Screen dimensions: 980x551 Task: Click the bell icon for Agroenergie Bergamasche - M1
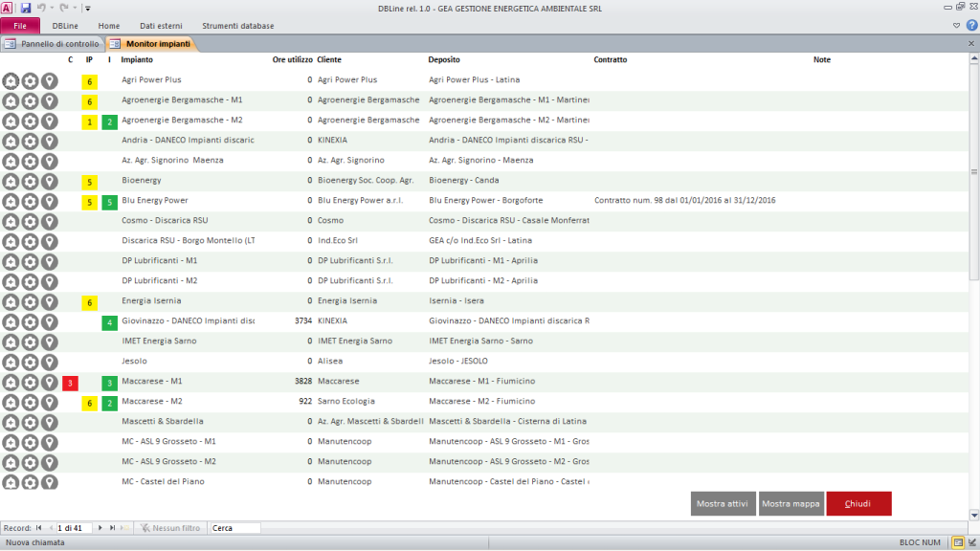[11, 100]
